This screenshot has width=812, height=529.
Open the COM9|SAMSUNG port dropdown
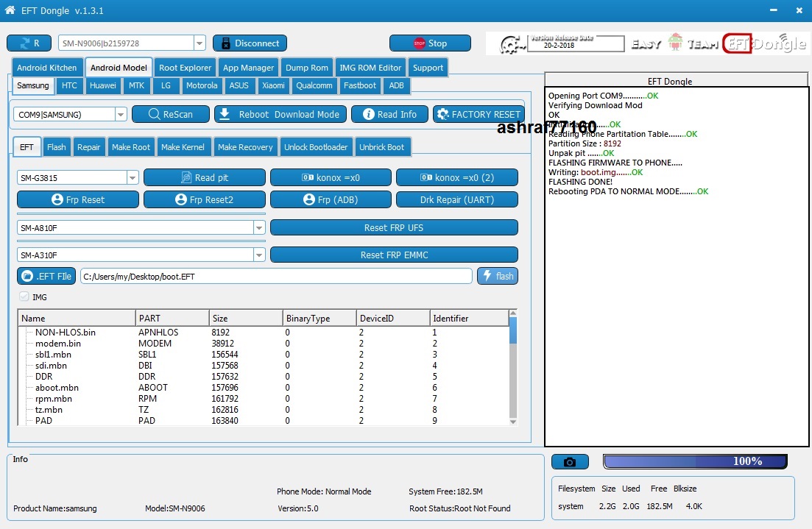(121, 114)
